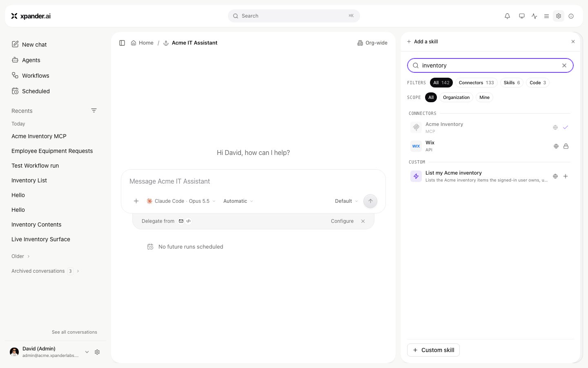Start a New chat
This screenshot has width=588, height=368.
(x=29, y=45)
